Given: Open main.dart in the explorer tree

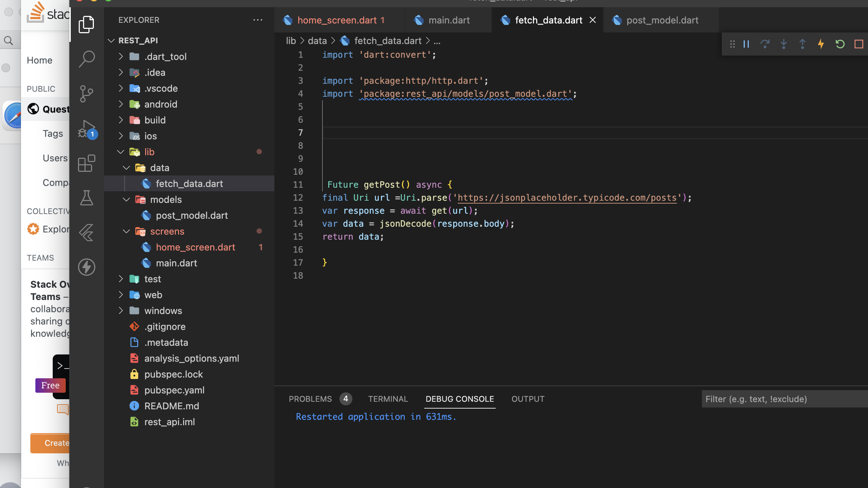Looking at the screenshot, I should click(x=189, y=263).
